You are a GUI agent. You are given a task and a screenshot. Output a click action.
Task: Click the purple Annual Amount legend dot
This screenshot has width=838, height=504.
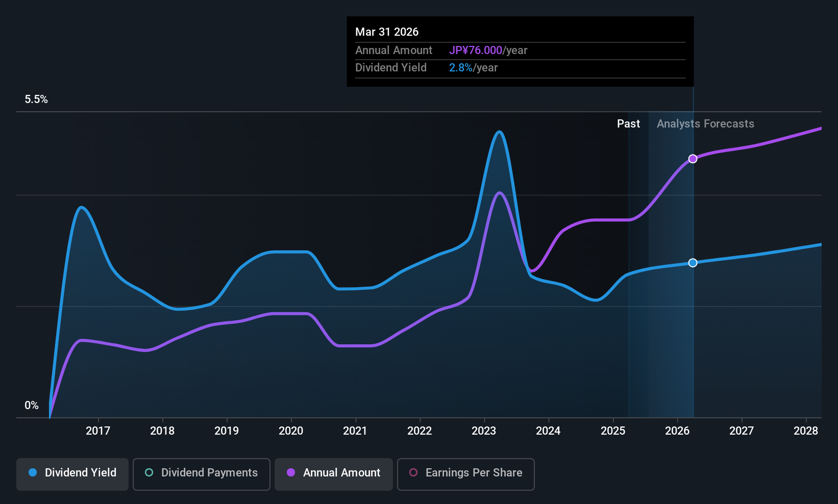[291, 473]
